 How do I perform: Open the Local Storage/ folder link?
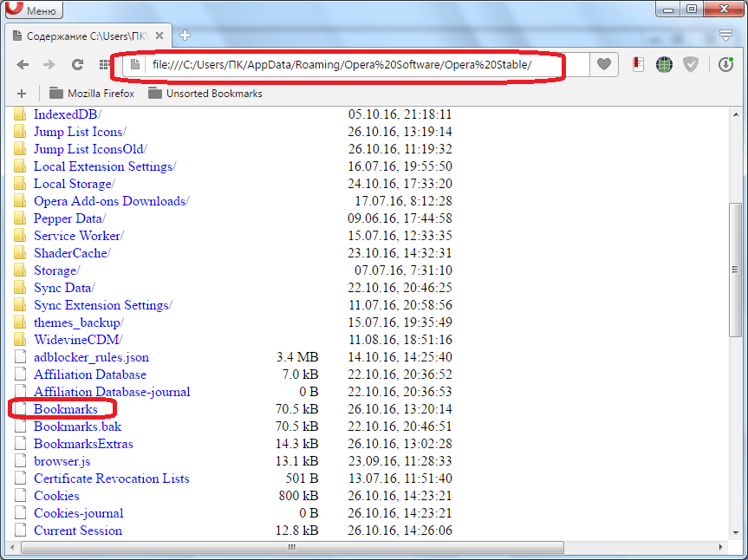pyautogui.click(x=74, y=184)
